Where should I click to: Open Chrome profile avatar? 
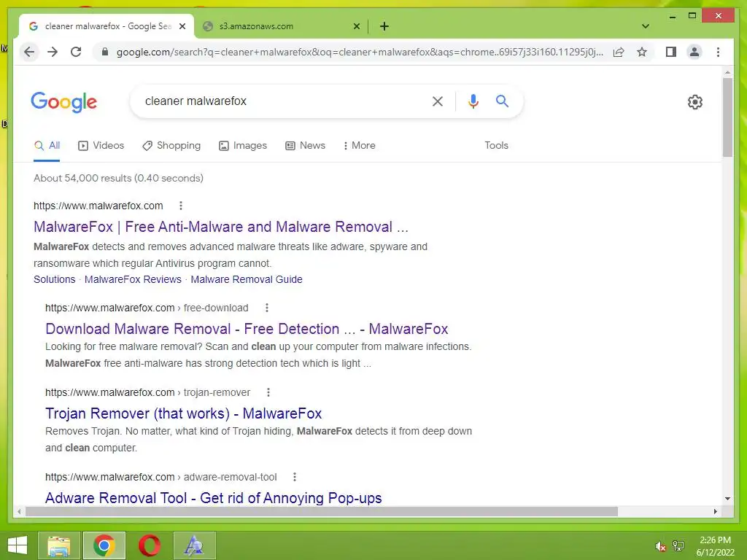click(694, 52)
